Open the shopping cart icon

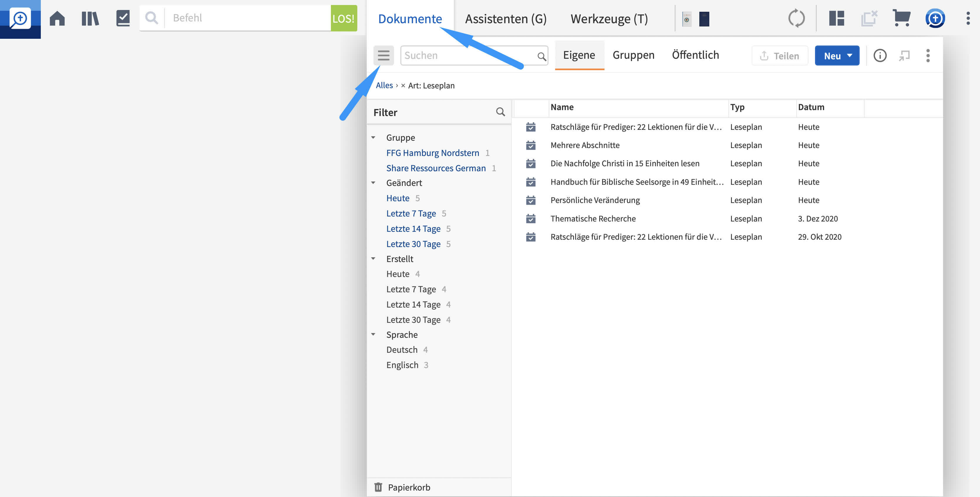click(901, 18)
